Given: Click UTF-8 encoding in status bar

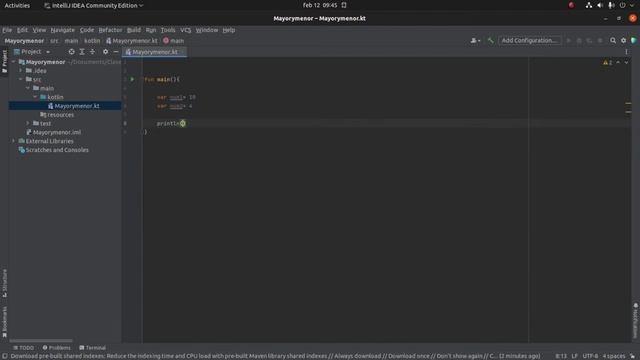Looking at the screenshot, I should (590, 356).
